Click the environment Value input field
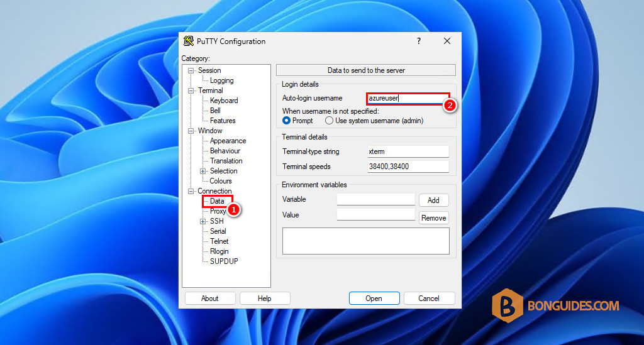 click(x=376, y=214)
